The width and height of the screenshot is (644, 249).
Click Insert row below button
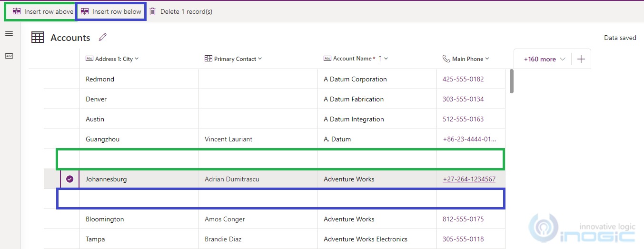coord(111,11)
